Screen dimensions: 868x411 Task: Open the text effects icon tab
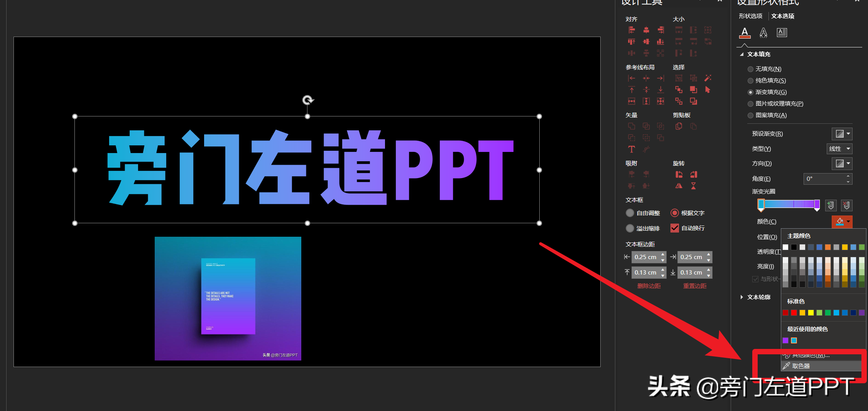tap(763, 33)
